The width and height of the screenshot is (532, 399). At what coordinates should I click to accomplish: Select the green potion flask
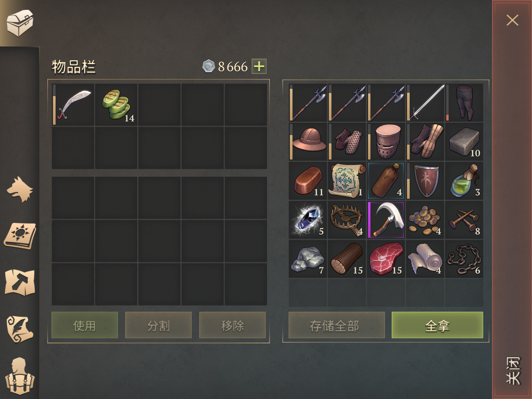(x=464, y=181)
